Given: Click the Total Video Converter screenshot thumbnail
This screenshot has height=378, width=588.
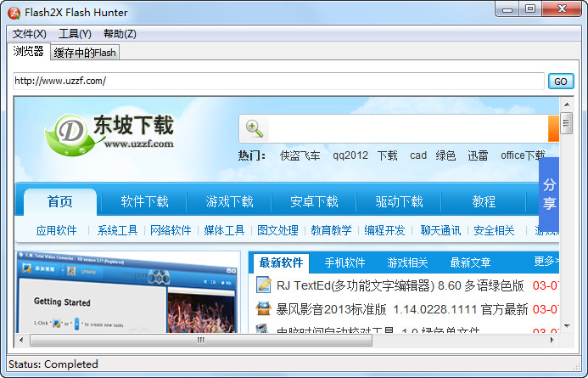Looking at the screenshot, I should pyautogui.click(x=128, y=292).
